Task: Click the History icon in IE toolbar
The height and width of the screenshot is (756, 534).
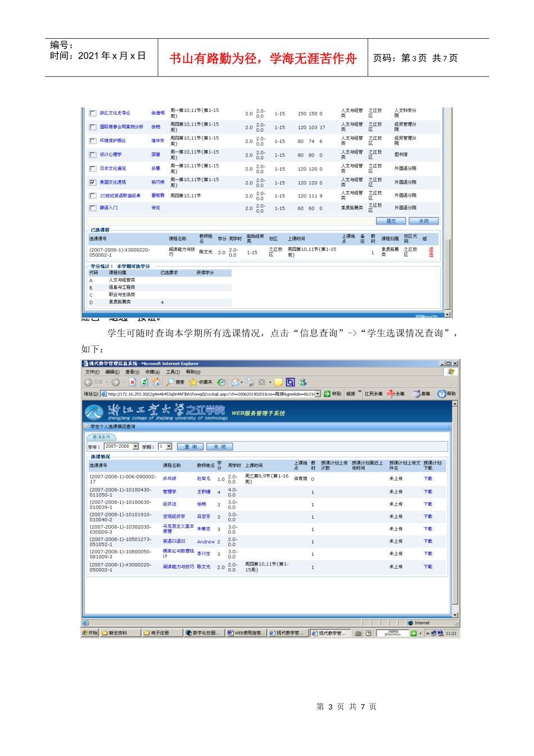Action: (x=221, y=382)
